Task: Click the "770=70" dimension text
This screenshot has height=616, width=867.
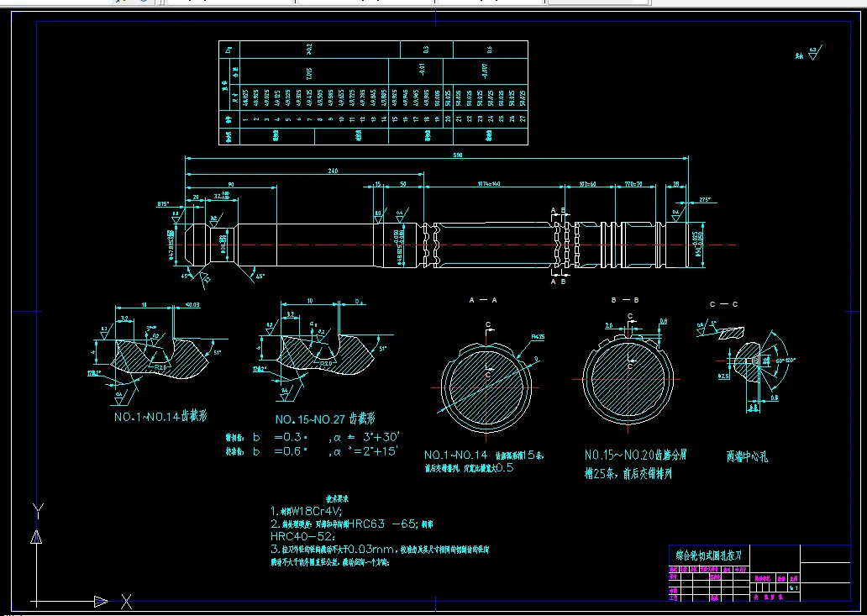Action: (x=633, y=183)
